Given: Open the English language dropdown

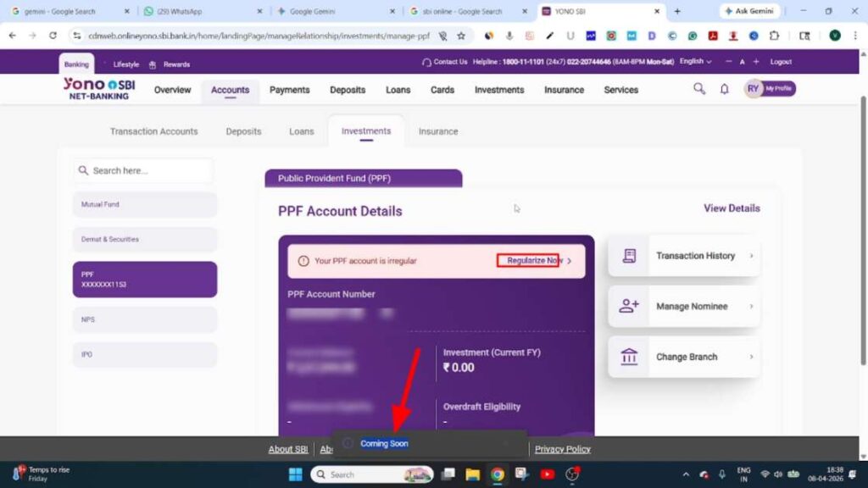Looking at the screenshot, I should point(695,62).
